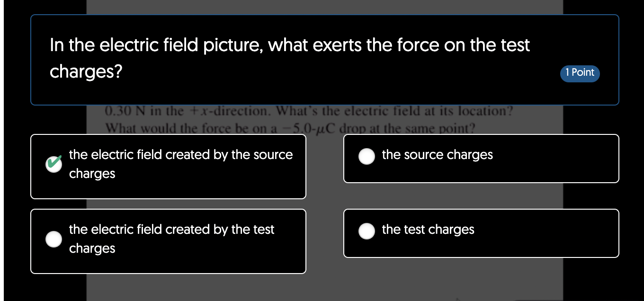This screenshot has height=301, width=644.
Task: Select the radio button for "the test charges"
Action: tap(367, 231)
